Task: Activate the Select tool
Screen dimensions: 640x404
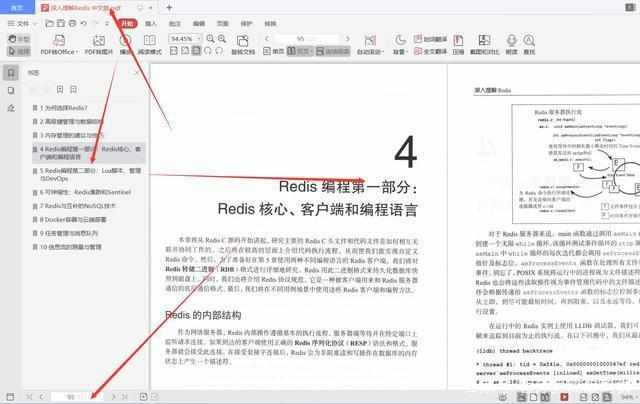Action: pos(19,51)
